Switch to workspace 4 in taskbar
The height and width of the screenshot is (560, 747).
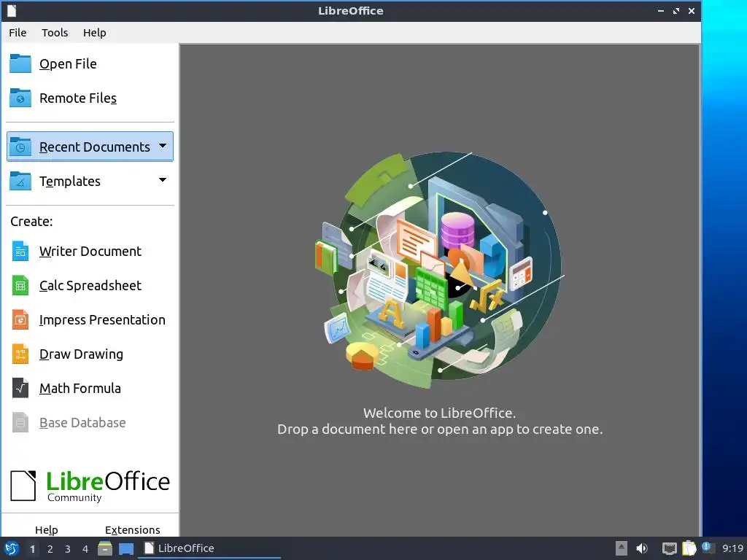[x=85, y=549]
